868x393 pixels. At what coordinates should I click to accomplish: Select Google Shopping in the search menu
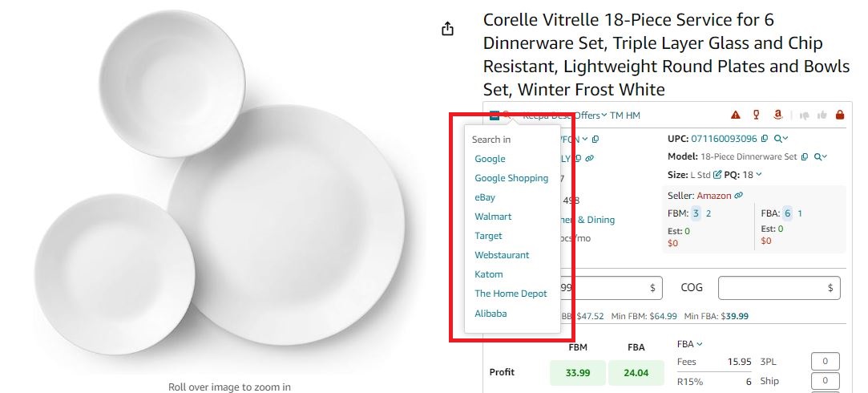click(x=511, y=178)
